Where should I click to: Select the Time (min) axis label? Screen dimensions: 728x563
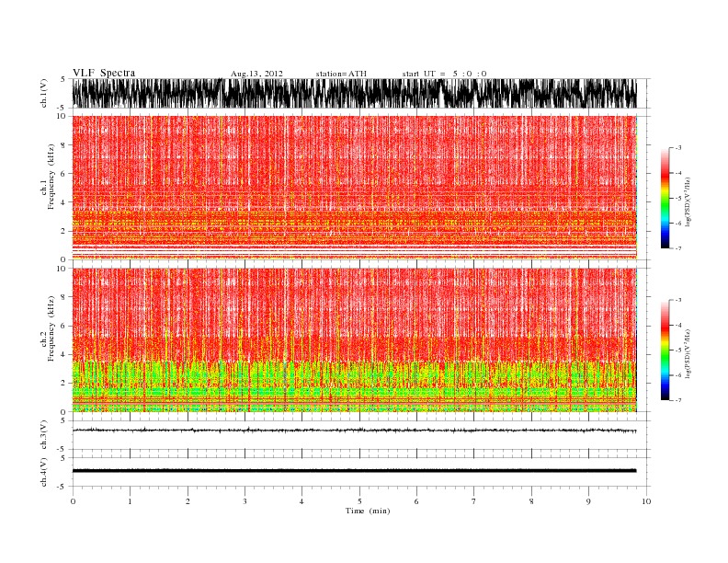pos(368,511)
